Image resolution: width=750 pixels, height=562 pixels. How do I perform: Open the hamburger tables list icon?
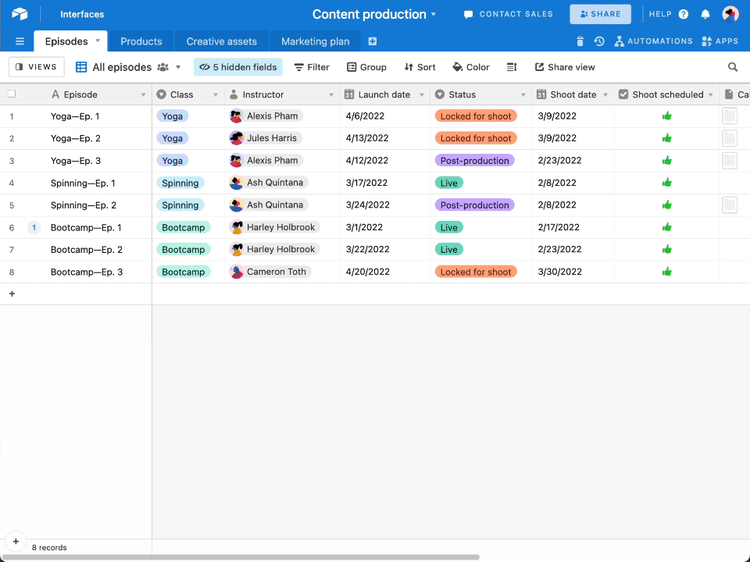pyautogui.click(x=20, y=42)
